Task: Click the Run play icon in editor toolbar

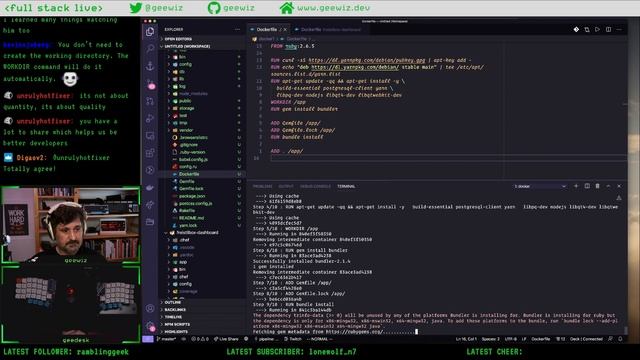Action: point(598,29)
